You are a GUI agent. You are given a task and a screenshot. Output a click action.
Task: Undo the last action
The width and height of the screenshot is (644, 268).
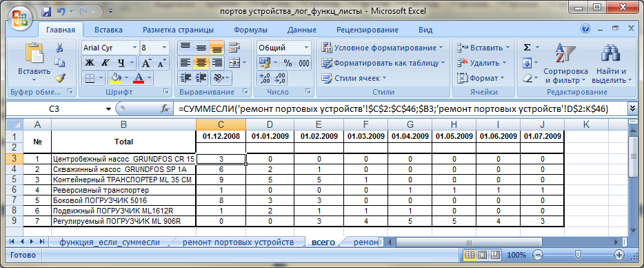point(61,11)
